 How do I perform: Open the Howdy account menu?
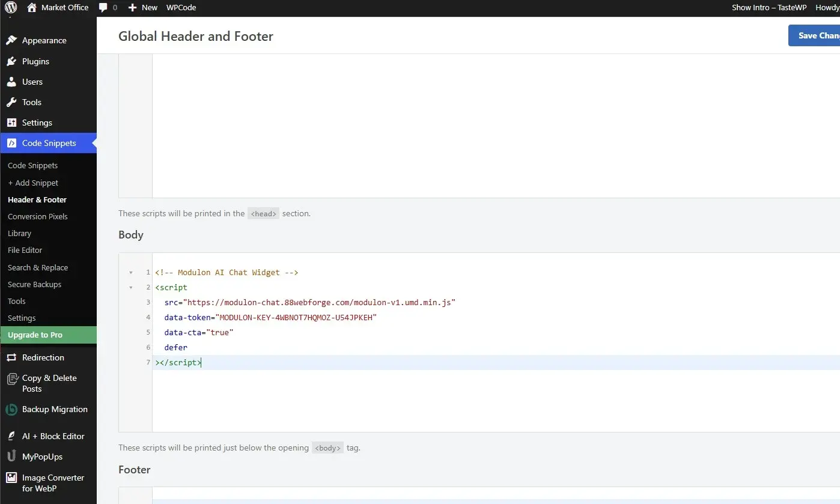827,8
